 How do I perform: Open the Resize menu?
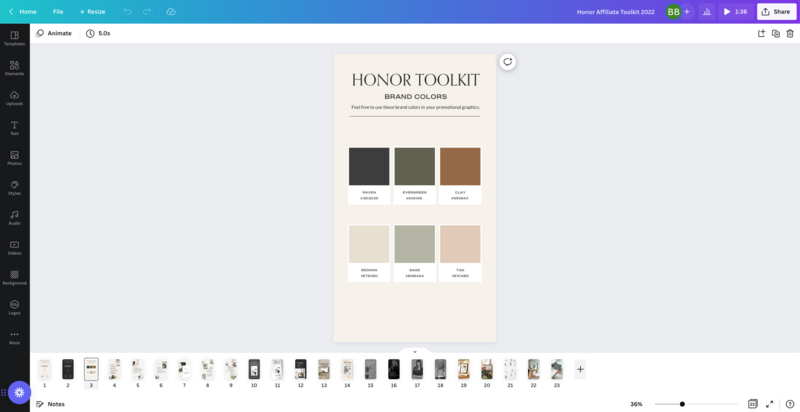92,11
